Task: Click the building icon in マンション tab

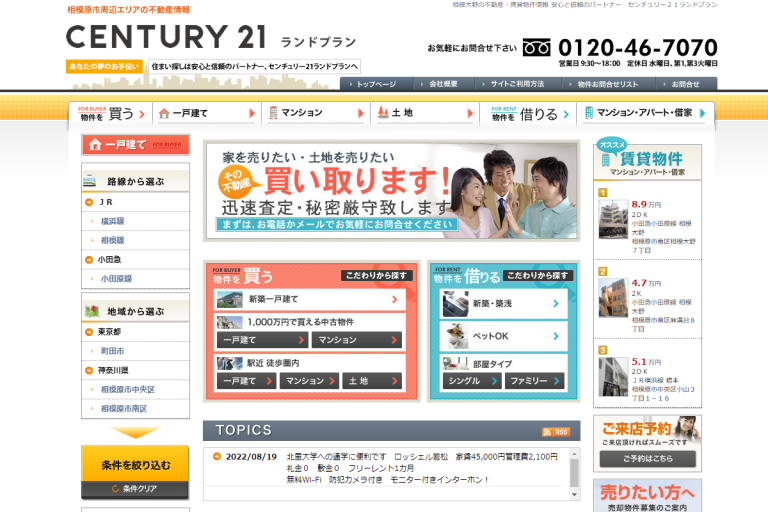Action: [273, 113]
